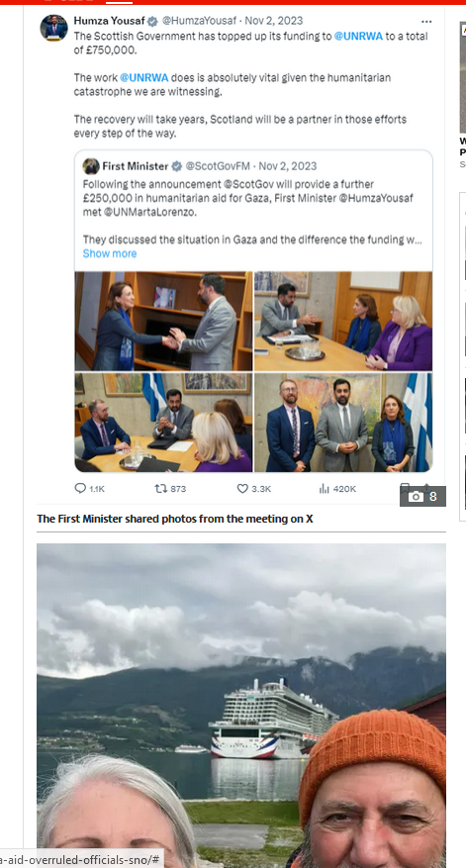Open the bottom-left meeting table photo
The height and width of the screenshot is (868, 466).
tap(164, 423)
